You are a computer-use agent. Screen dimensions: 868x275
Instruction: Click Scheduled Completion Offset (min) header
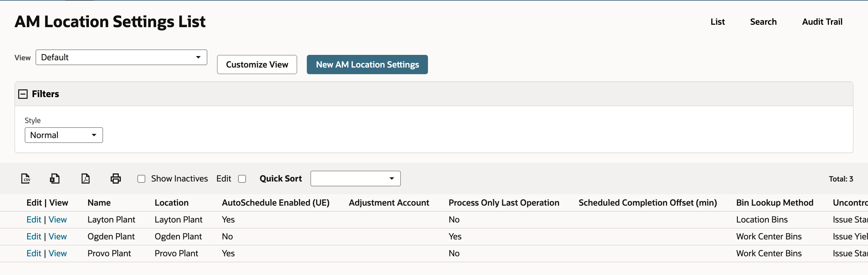pyautogui.click(x=648, y=203)
